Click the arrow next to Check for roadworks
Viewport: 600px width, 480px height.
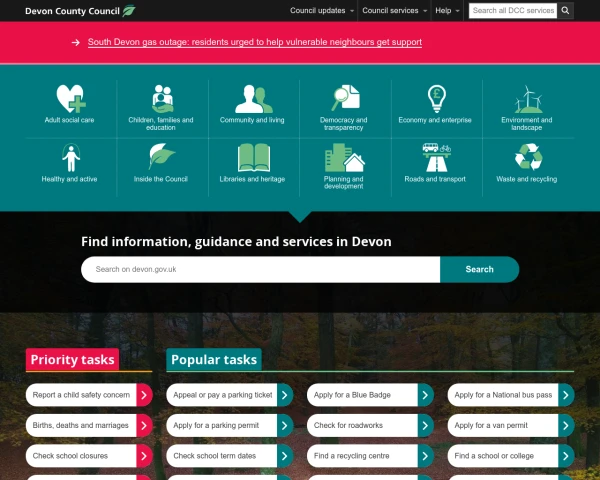426,425
